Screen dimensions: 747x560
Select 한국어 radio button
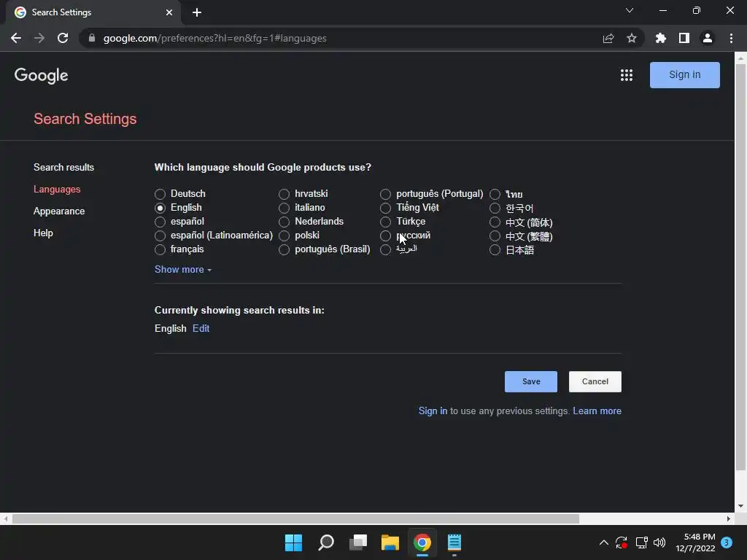coord(495,208)
